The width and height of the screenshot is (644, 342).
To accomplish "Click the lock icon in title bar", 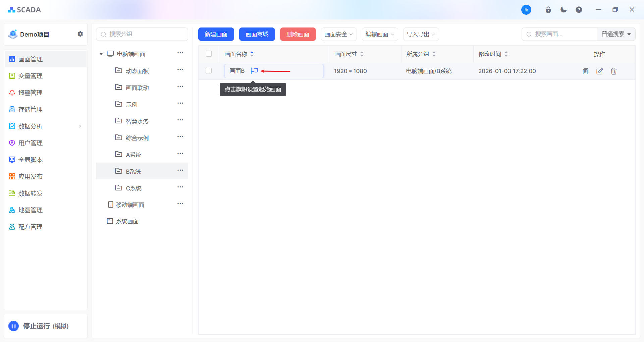I will [x=548, y=10].
